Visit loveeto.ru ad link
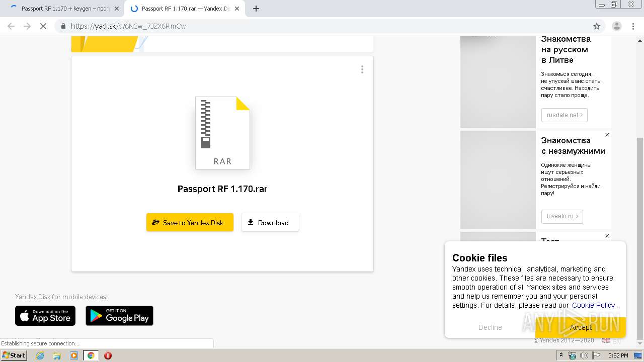 (x=562, y=216)
